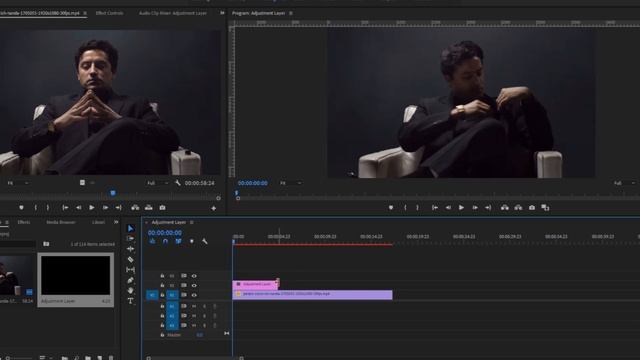Toggle V1 source patch button
The height and width of the screenshot is (360, 640).
[x=152, y=295]
